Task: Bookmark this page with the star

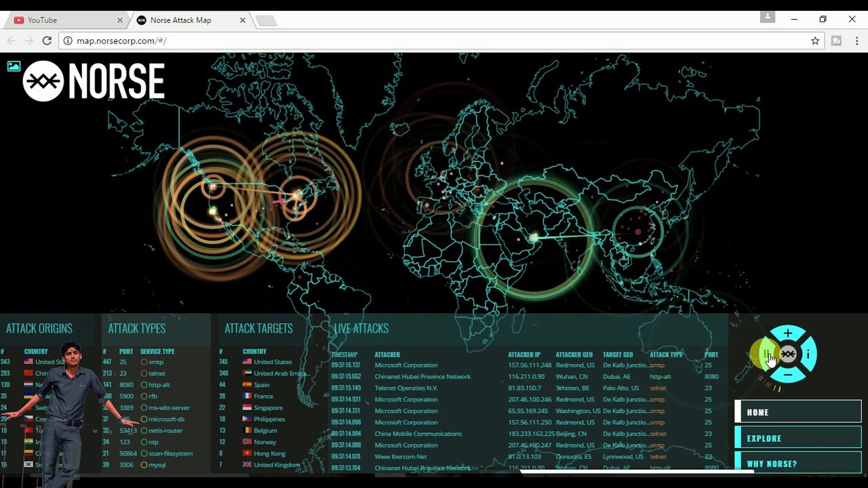Action: [815, 41]
